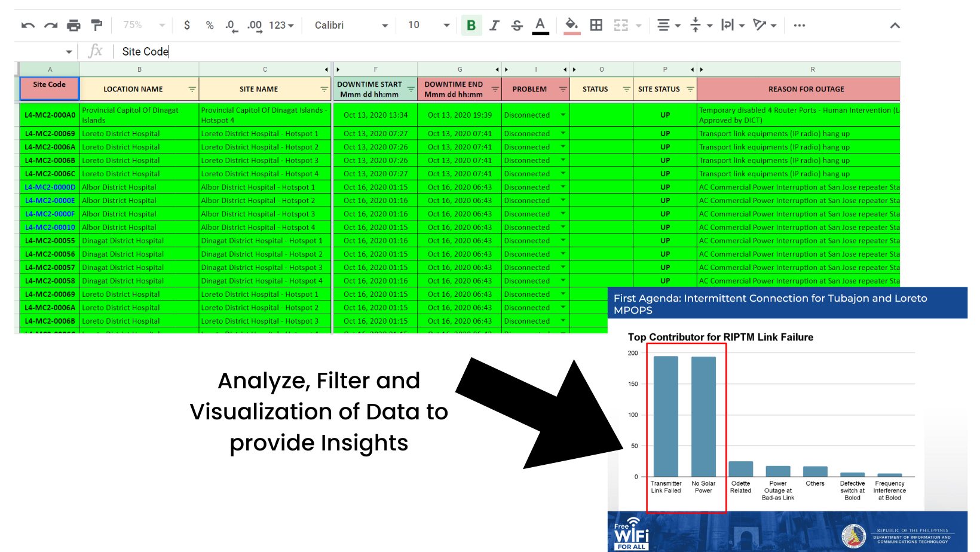Open filter for SITE NAME column
980x552 pixels.
[324, 89]
